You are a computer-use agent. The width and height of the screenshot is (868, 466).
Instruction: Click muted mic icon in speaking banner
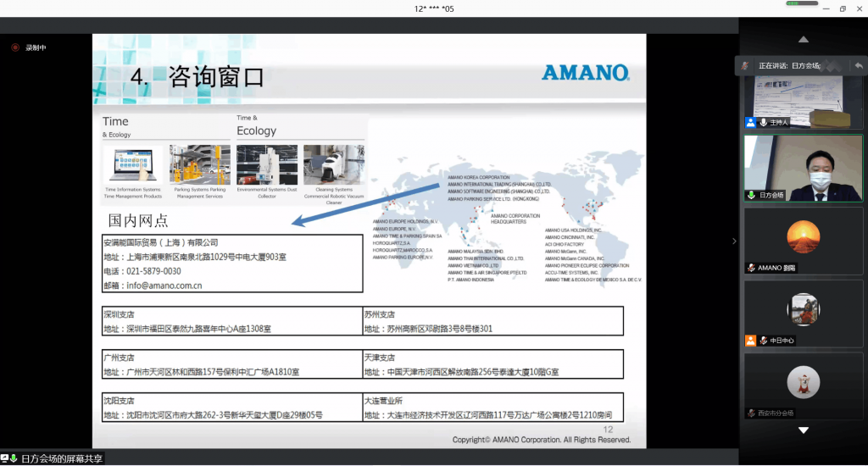click(744, 65)
